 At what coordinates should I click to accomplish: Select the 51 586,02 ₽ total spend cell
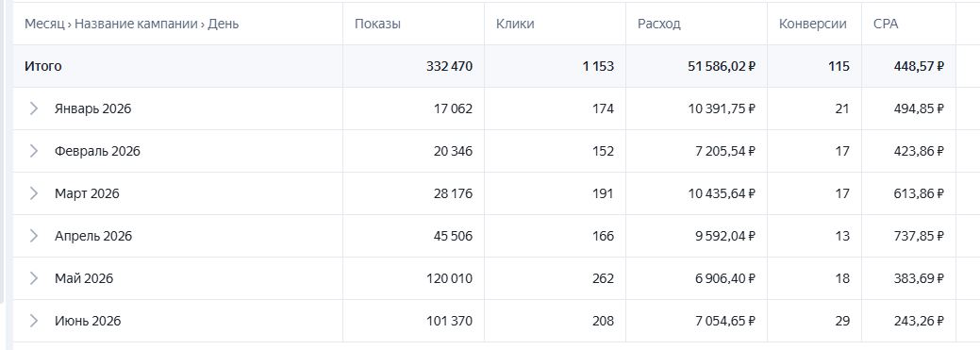(722, 66)
